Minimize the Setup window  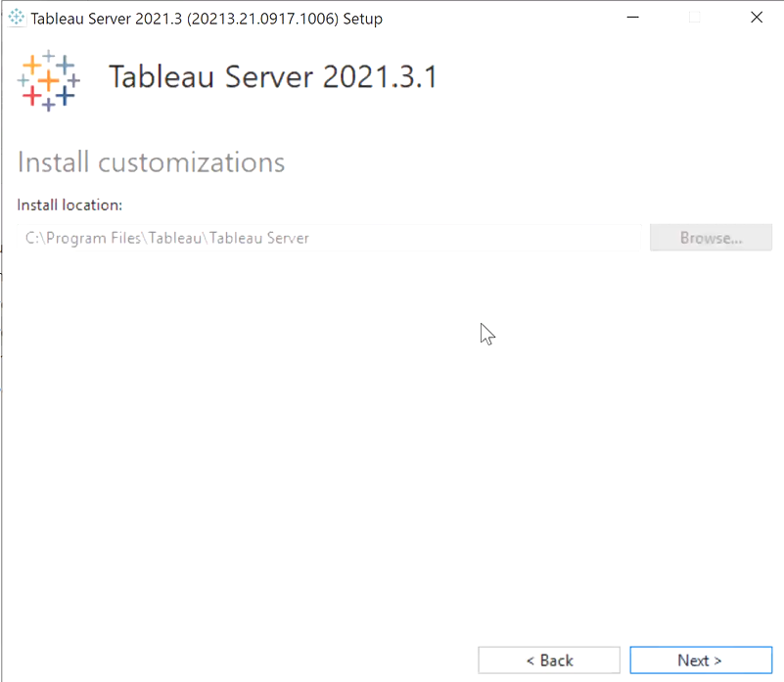[633, 18]
